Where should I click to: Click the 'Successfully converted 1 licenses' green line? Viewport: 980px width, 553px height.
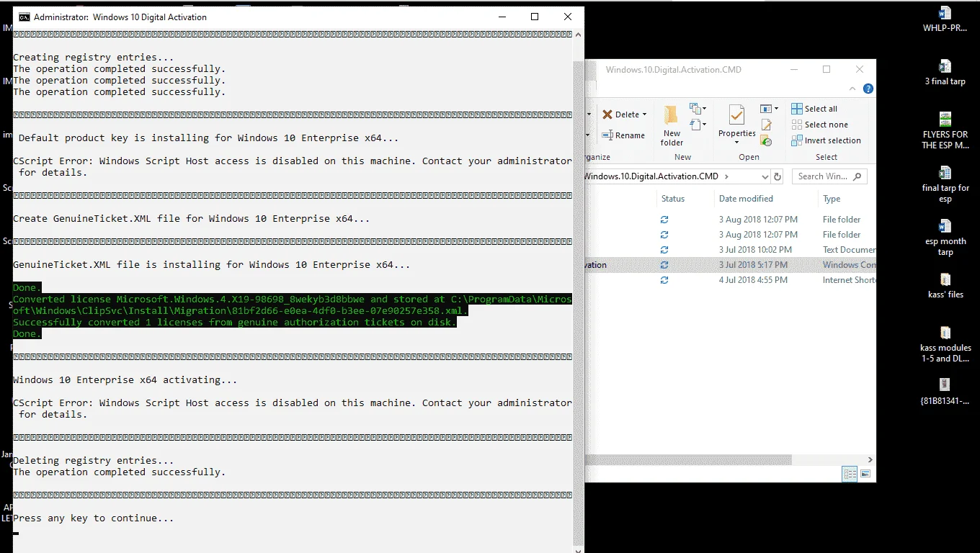coord(235,323)
